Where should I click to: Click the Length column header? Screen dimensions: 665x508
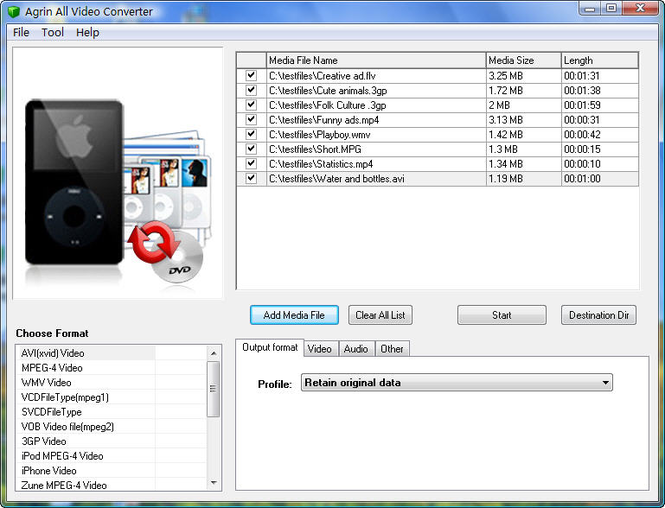[x=600, y=60]
